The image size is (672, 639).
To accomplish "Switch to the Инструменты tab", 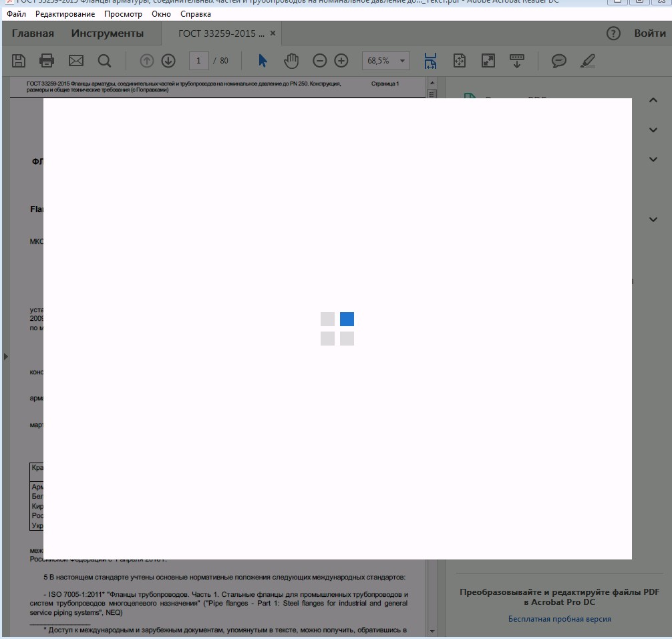I will tap(107, 33).
